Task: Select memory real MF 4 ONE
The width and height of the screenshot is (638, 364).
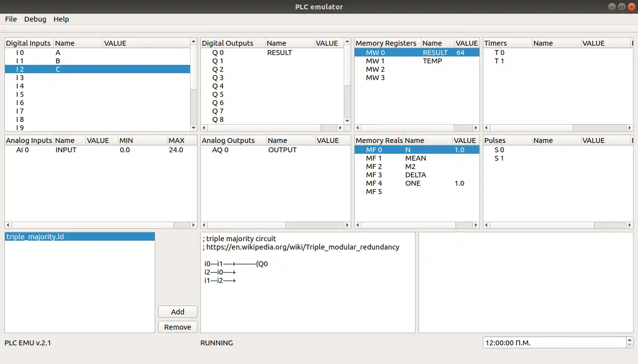Action: (x=413, y=183)
